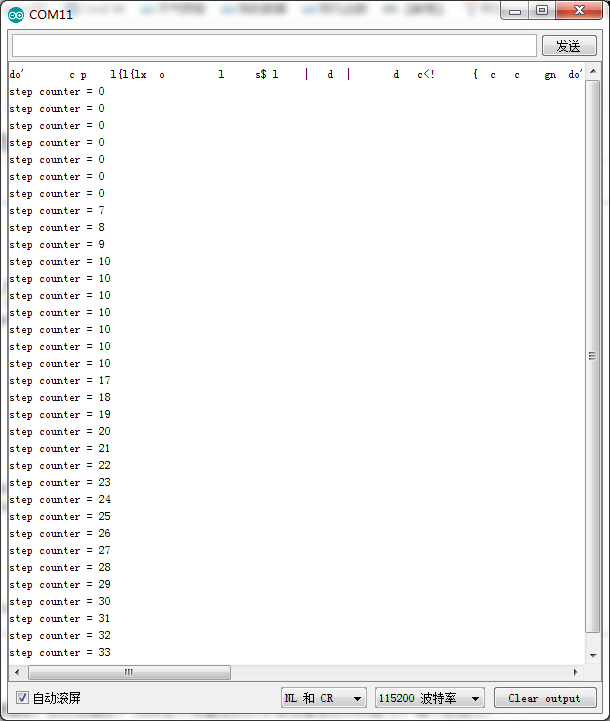Click the line "step counter = 31"
Viewport: 610px width, 721px height.
pos(60,619)
